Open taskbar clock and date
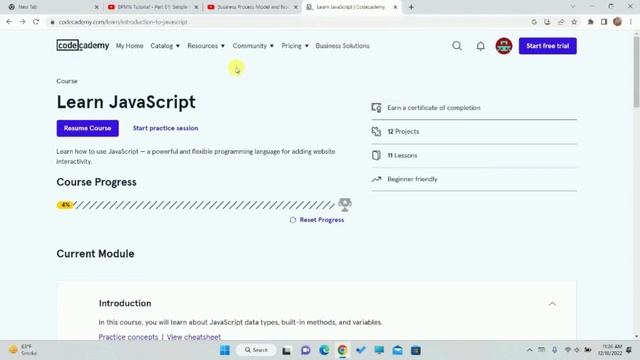 point(610,350)
